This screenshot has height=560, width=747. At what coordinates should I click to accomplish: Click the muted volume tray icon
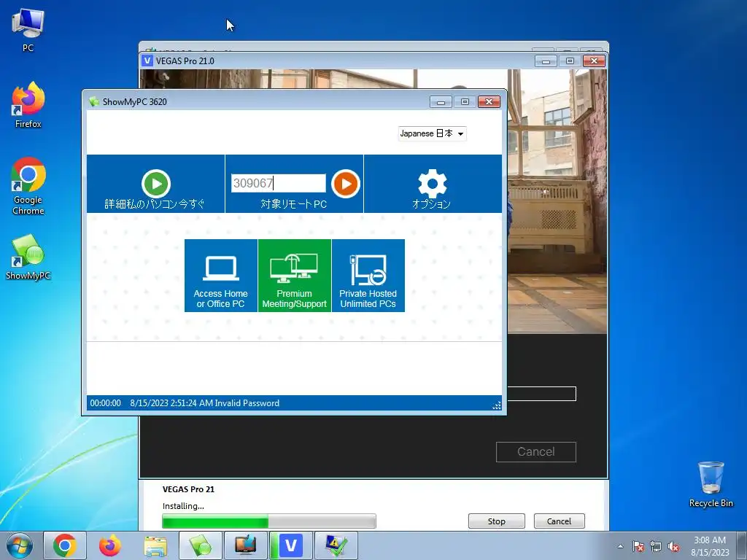673,546
